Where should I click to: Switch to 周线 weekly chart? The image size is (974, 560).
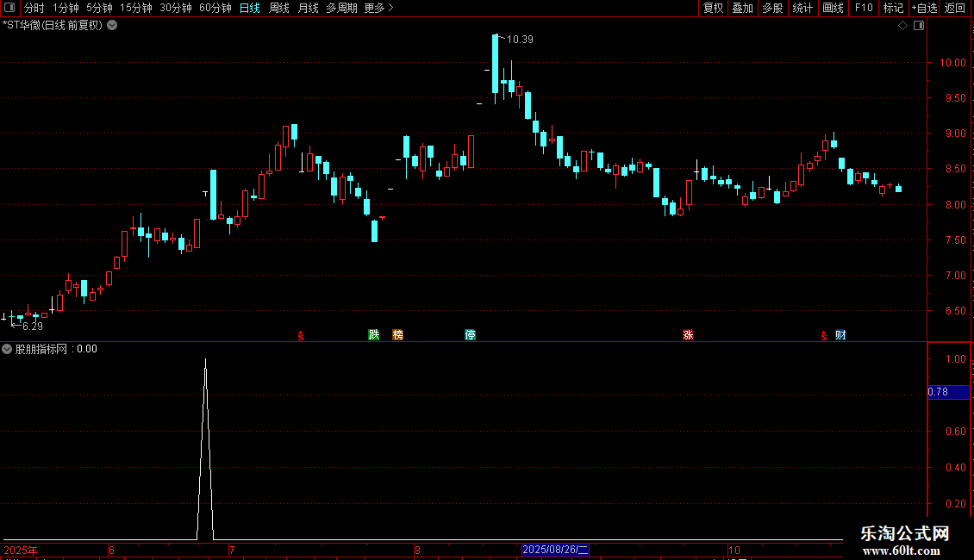(279, 8)
